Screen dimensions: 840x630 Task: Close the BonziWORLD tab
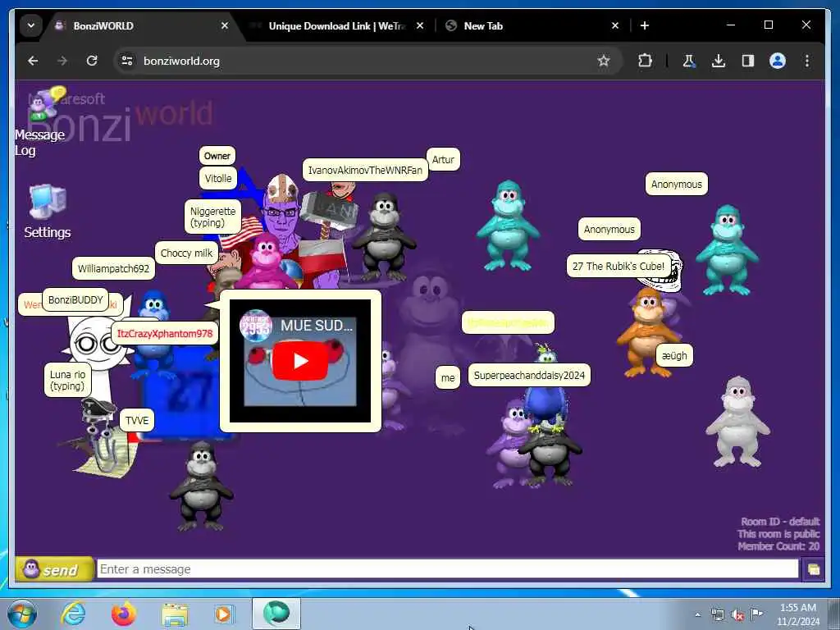click(225, 25)
